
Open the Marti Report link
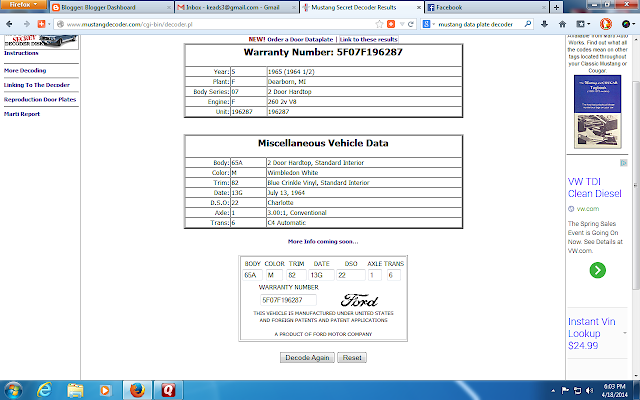22,114
